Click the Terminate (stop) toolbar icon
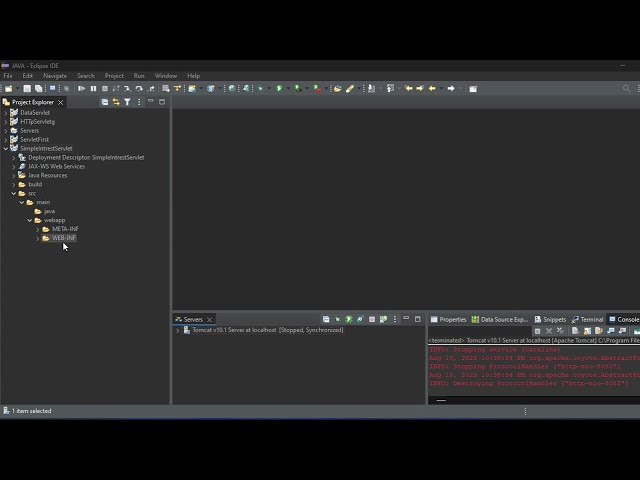Screen dimensions: 640x480 [x=105, y=89]
